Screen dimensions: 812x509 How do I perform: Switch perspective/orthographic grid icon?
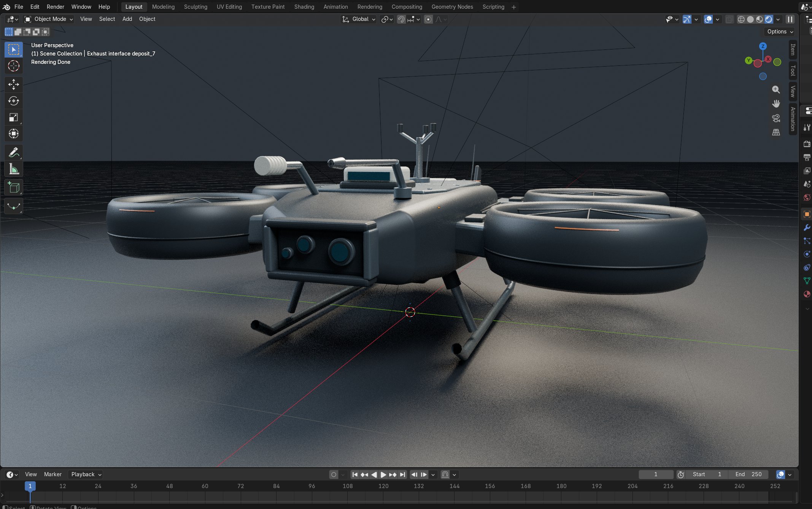tap(776, 132)
